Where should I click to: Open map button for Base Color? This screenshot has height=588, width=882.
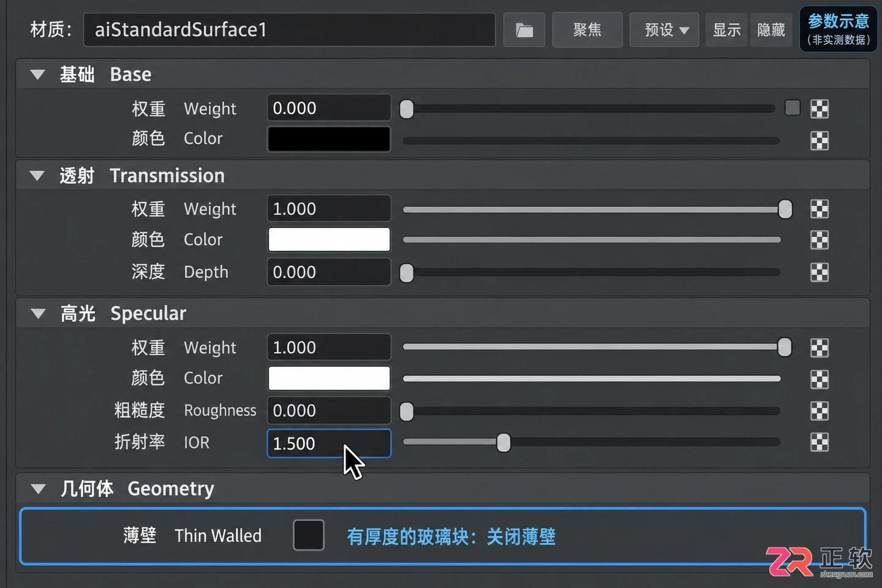coord(820,141)
